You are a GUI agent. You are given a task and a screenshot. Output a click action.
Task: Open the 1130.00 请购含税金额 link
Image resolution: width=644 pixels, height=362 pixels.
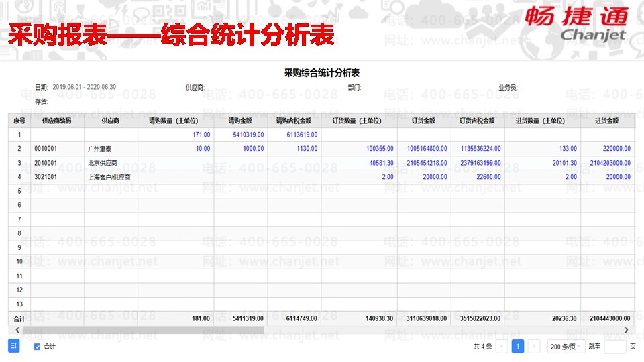click(x=307, y=149)
